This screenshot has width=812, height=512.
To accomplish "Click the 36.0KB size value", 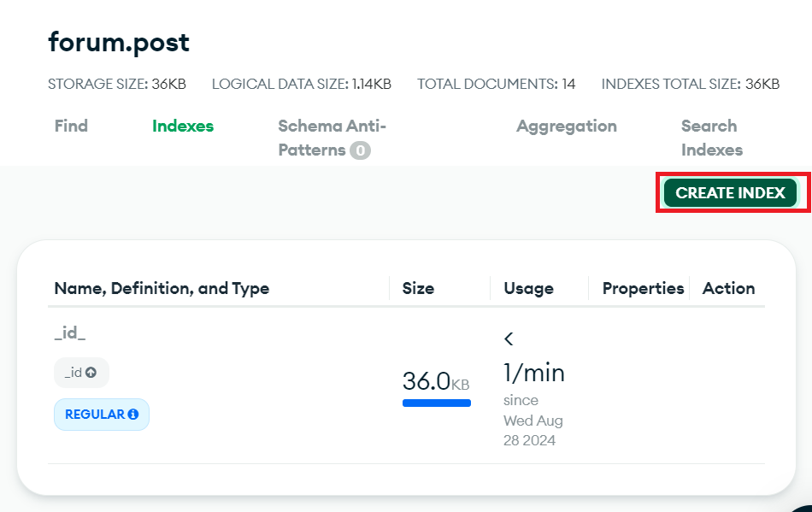I will click(436, 381).
